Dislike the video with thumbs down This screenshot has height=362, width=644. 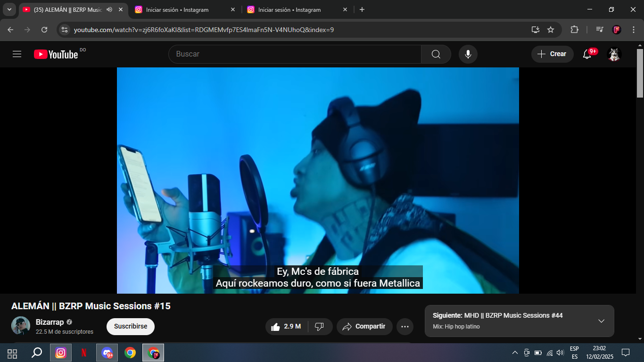coord(319,327)
